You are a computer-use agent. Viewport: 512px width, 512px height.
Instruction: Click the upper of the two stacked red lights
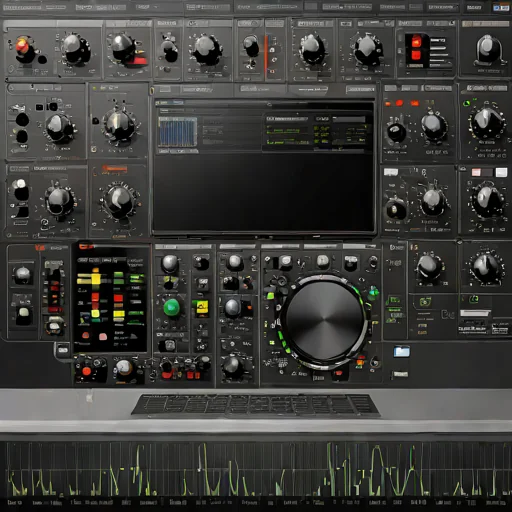(x=416, y=42)
